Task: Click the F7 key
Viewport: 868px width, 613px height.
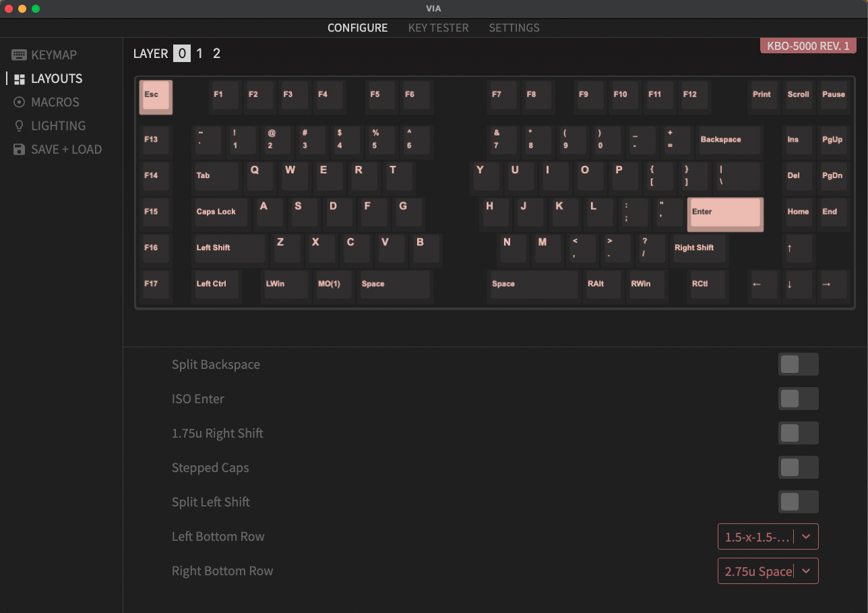Action: coord(503,97)
